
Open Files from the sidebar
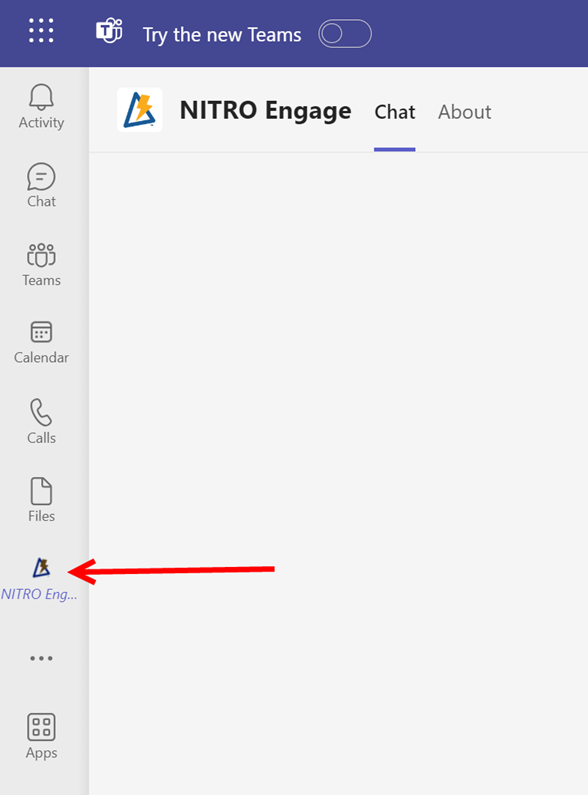coord(42,500)
